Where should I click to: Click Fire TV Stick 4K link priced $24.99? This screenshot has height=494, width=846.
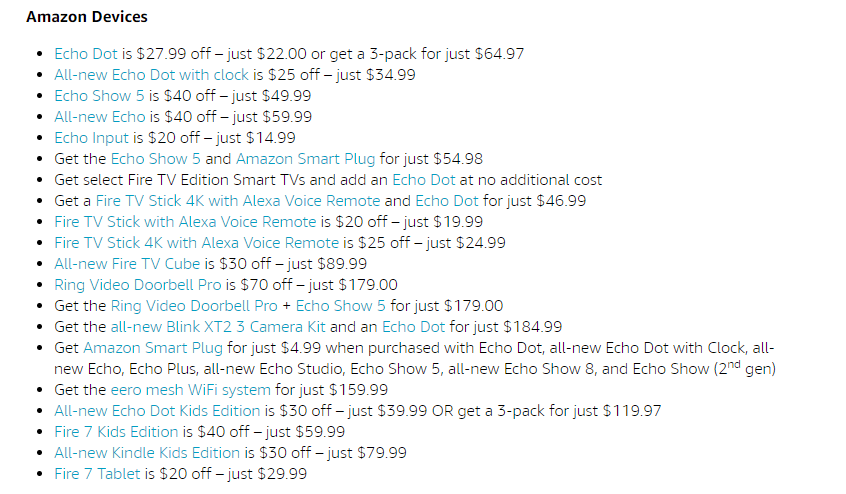point(196,243)
